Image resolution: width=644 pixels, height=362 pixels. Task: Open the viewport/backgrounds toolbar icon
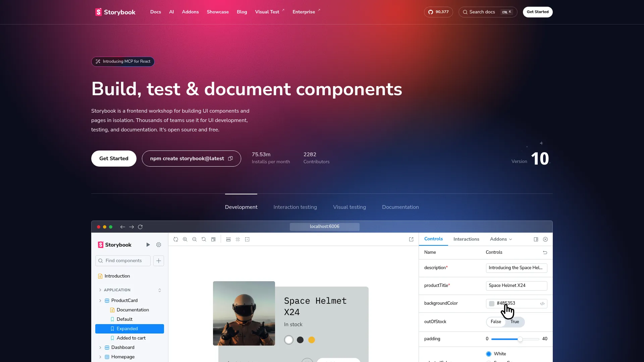(x=213, y=239)
